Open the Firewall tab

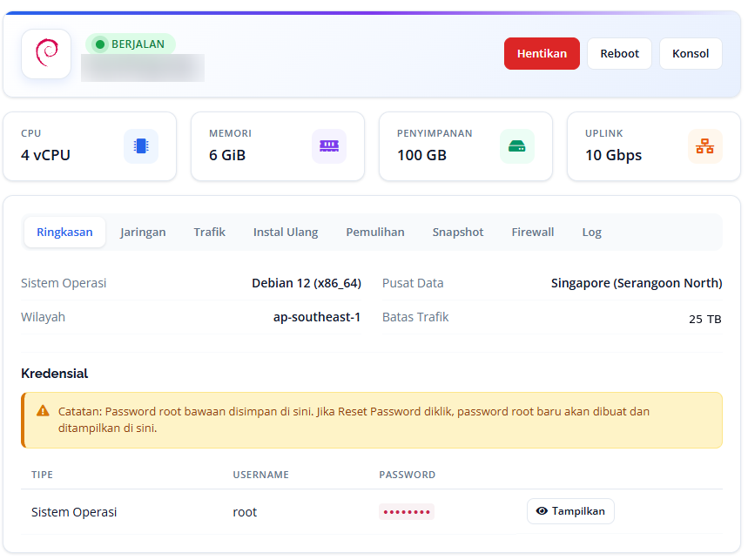click(x=533, y=233)
